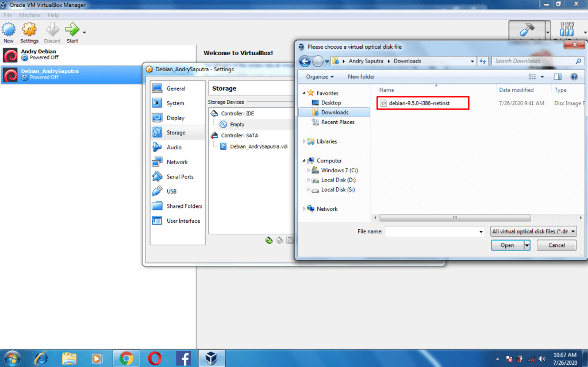This screenshot has width=588, height=367.
Task: Click the Cancel button in file dialog
Action: pyautogui.click(x=556, y=245)
